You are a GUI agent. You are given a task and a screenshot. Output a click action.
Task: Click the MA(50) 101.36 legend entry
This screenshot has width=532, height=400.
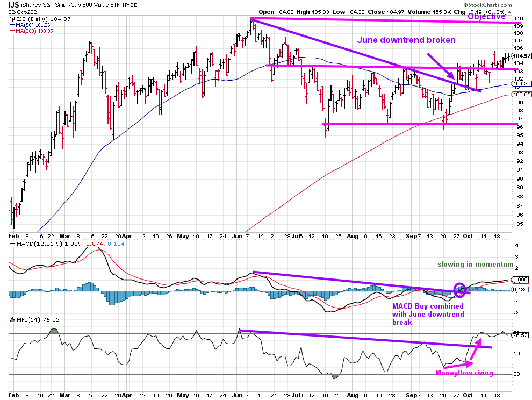tap(30, 25)
